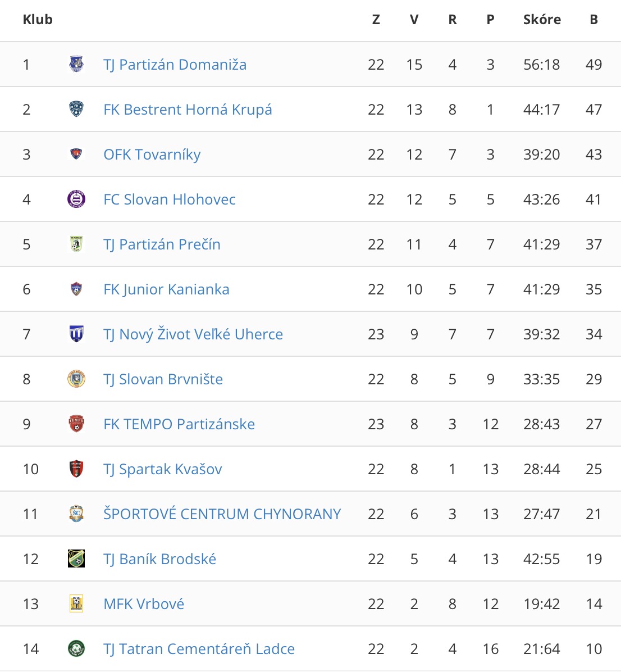621x672 pixels.
Task: Click the TJ Spartak Kvašov badge
Action: [76, 469]
